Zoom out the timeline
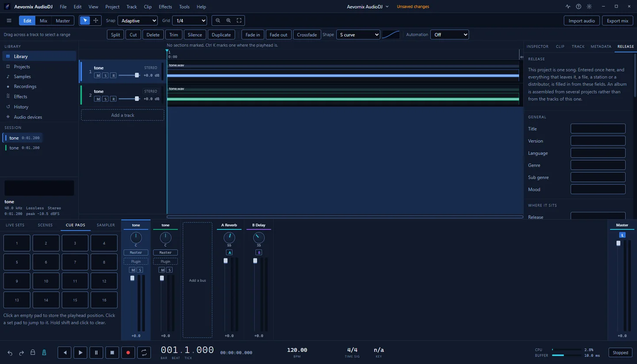Image resolution: width=637 pixels, height=364 pixels. (218, 21)
